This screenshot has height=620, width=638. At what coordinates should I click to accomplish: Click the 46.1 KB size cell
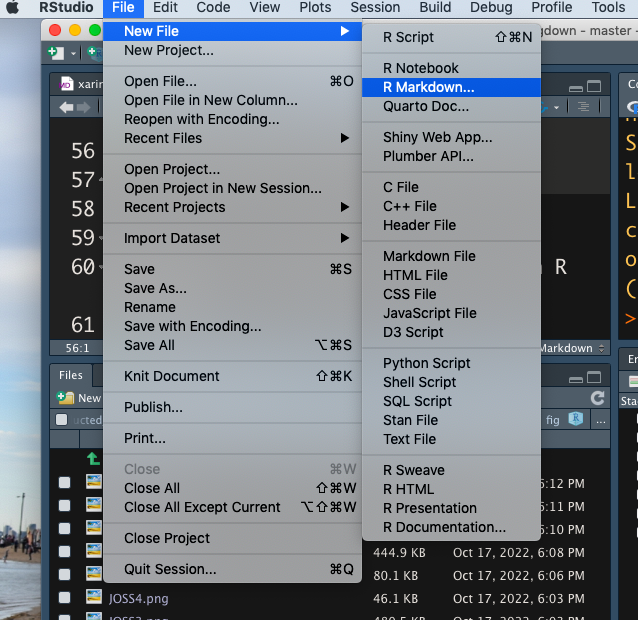point(395,598)
